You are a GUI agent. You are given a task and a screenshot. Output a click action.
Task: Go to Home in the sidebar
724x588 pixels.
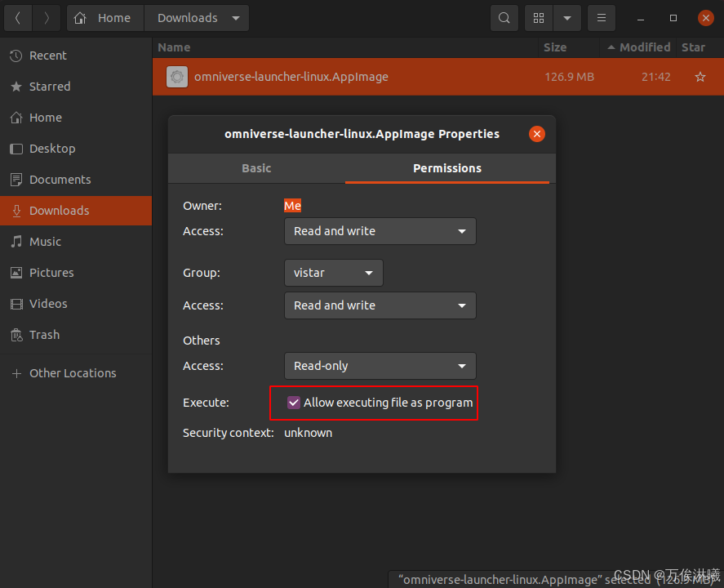[76, 118]
